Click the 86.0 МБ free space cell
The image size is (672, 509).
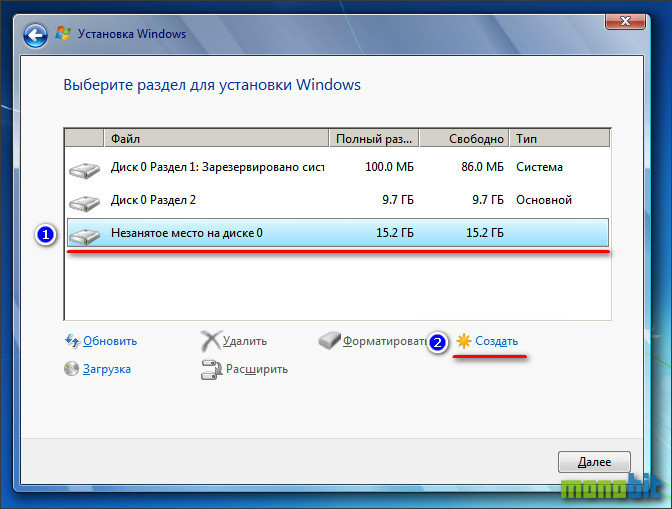pyautogui.click(x=482, y=167)
